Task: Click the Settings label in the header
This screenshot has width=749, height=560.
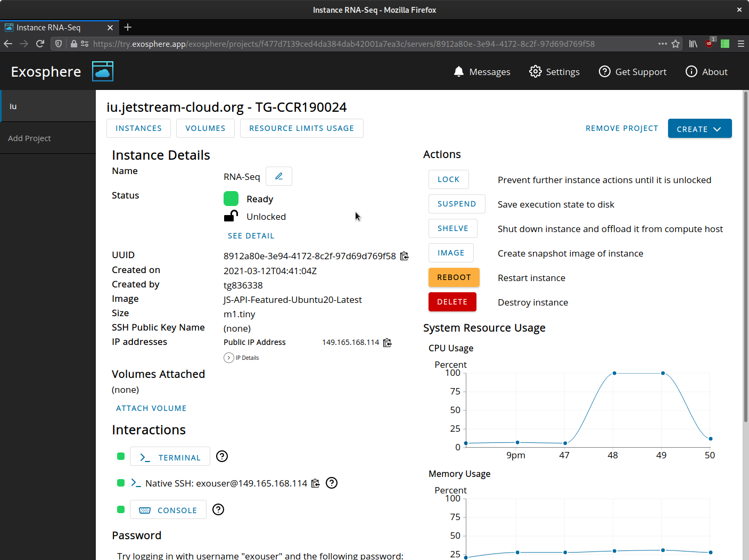Action: [x=563, y=72]
